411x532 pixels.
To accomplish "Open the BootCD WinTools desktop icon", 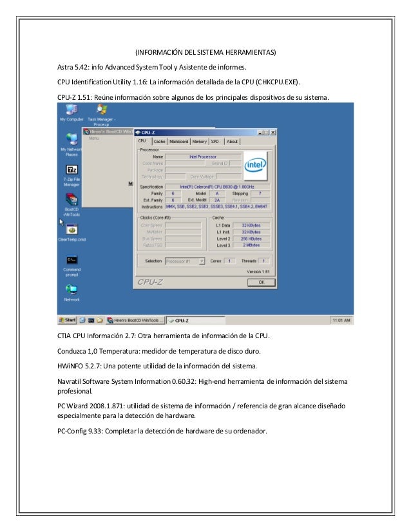I will pyautogui.click(x=72, y=205).
